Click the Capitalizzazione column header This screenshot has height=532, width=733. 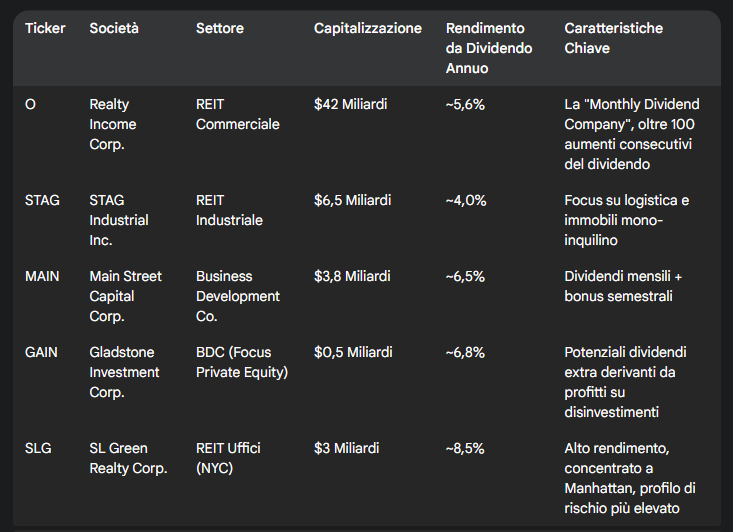[368, 28]
